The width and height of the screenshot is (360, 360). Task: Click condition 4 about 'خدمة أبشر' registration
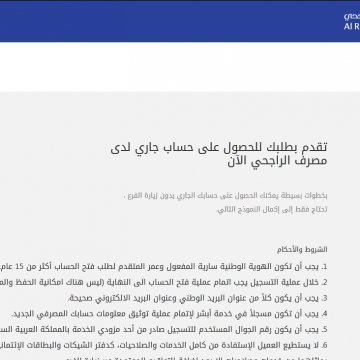pyautogui.click(x=169, y=314)
